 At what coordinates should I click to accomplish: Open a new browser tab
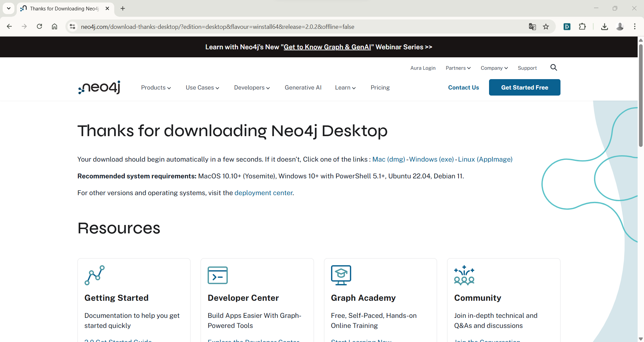(x=123, y=8)
